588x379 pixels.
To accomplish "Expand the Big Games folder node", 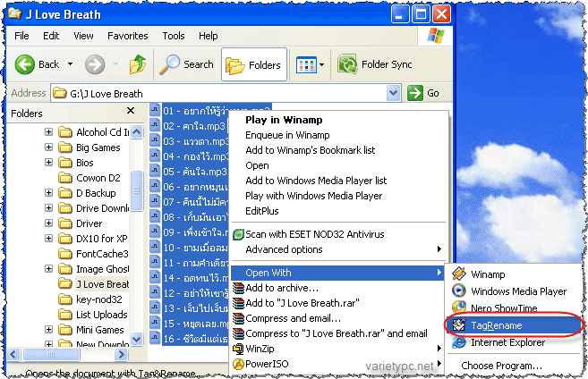I will point(48,147).
